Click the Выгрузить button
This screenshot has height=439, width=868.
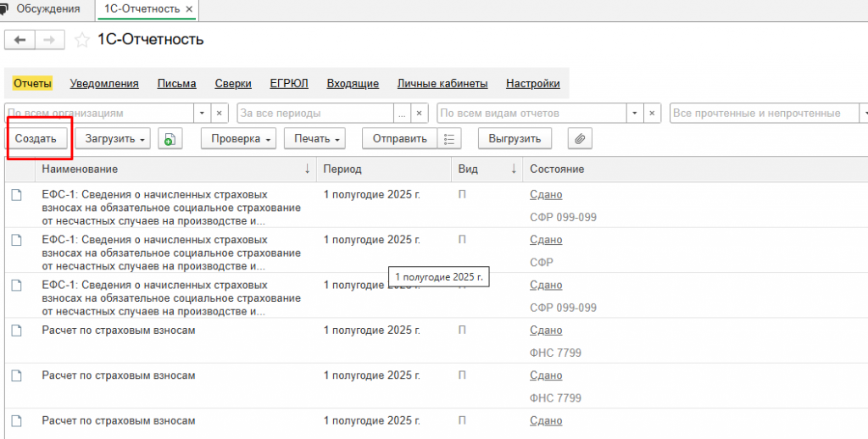coord(515,138)
